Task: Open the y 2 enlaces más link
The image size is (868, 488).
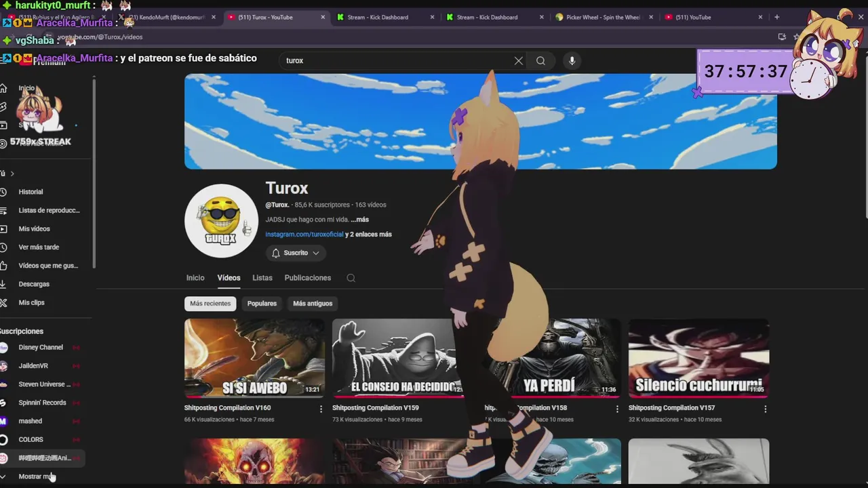Action: 368,235
